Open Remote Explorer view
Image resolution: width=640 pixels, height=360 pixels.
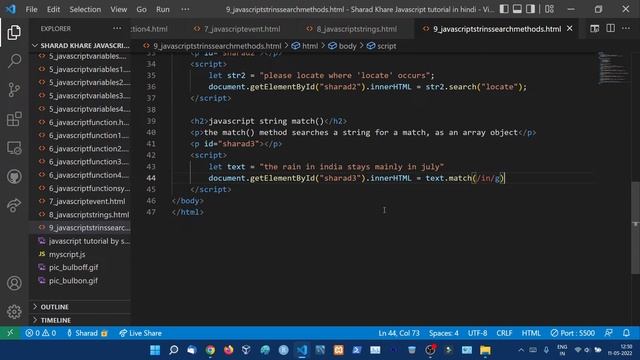tap(14, 148)
